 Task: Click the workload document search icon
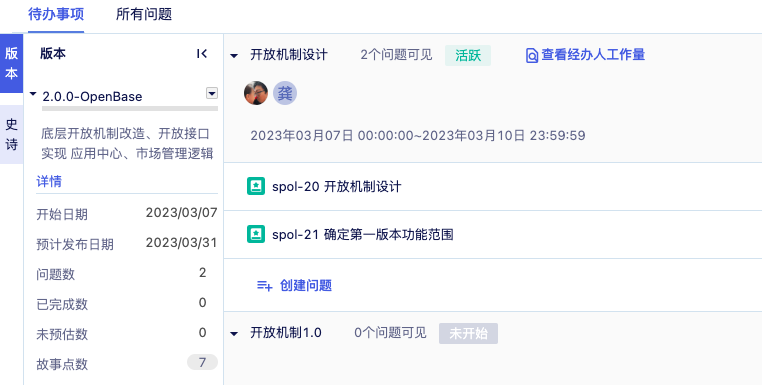(x=532, y=56)
